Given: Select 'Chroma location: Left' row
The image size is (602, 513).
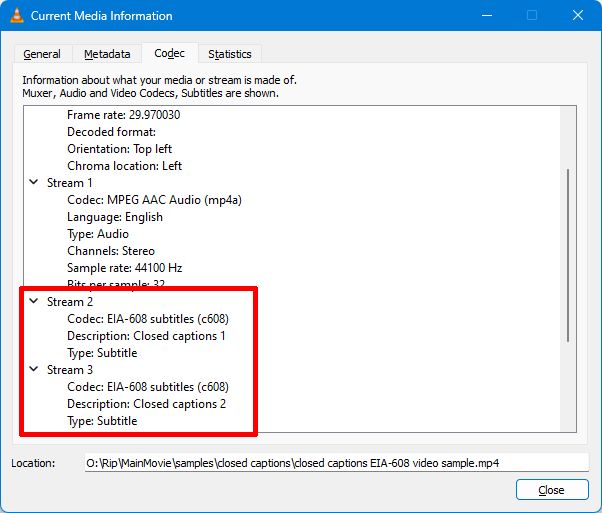Looking at the screenshot, I should (124, 166).
